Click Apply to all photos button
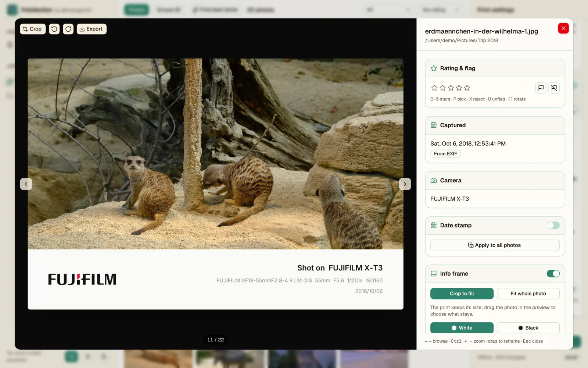588x368 pixels. (495, 245)
